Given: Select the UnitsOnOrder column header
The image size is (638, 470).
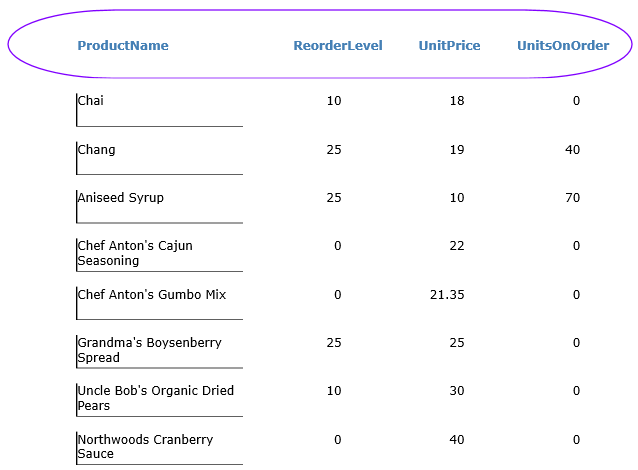Looking at the screenshot, I should pos(563,46).
